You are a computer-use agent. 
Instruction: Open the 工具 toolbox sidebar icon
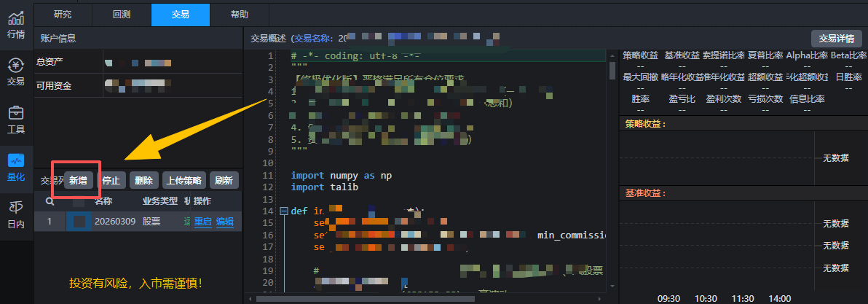(x=15, y=120)
